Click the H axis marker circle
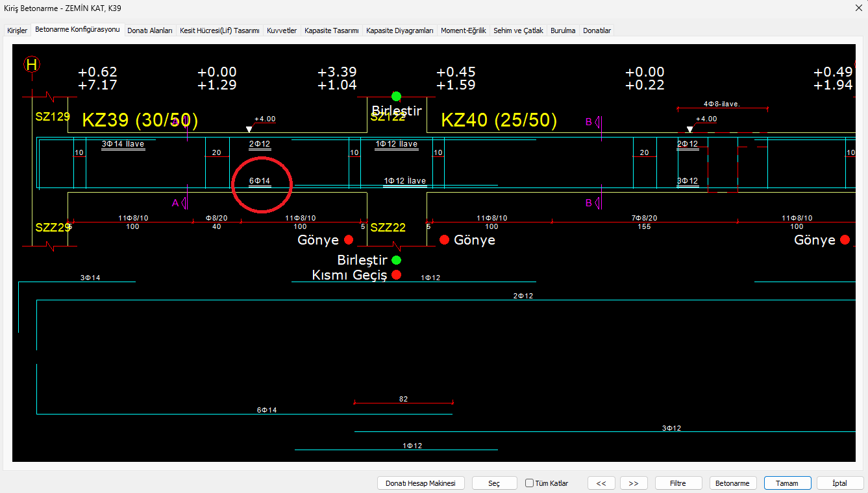This screenshot has width=868, height=493. point(32,64)
